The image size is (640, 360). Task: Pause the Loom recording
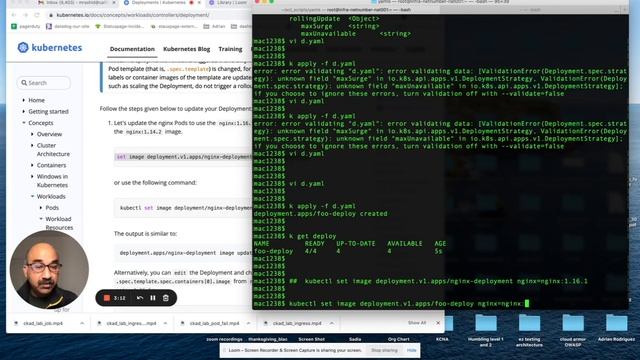point(153,298)
